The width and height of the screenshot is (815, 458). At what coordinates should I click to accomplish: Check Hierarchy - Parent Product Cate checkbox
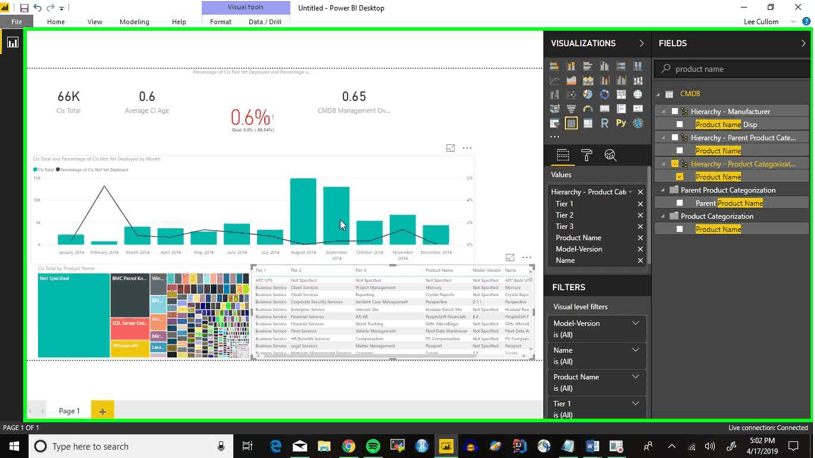click(x=675, y=138)
